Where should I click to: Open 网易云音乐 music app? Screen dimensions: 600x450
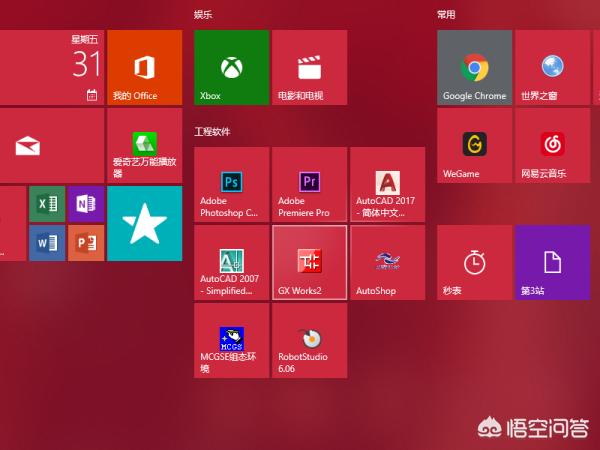[552, 146]
